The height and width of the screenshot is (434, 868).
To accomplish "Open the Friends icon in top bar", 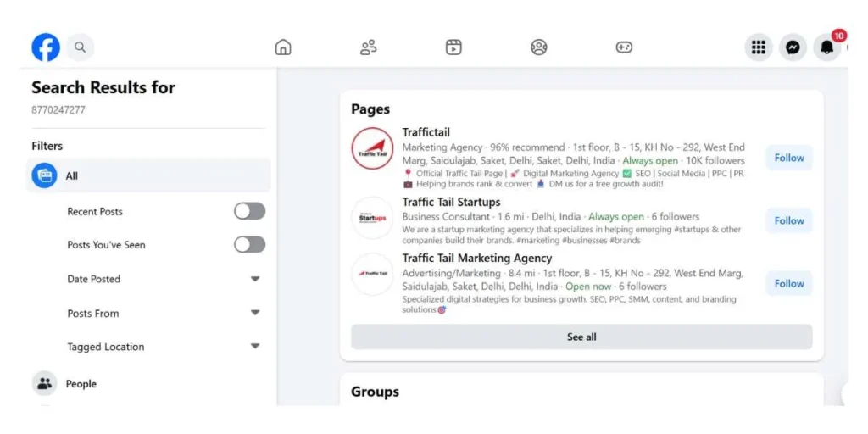I will click(x=368, y=47).
